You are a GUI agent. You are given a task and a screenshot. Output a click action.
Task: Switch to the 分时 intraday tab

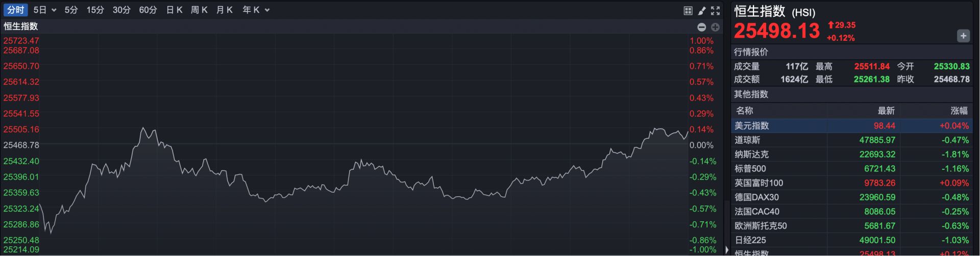point(15,10)
